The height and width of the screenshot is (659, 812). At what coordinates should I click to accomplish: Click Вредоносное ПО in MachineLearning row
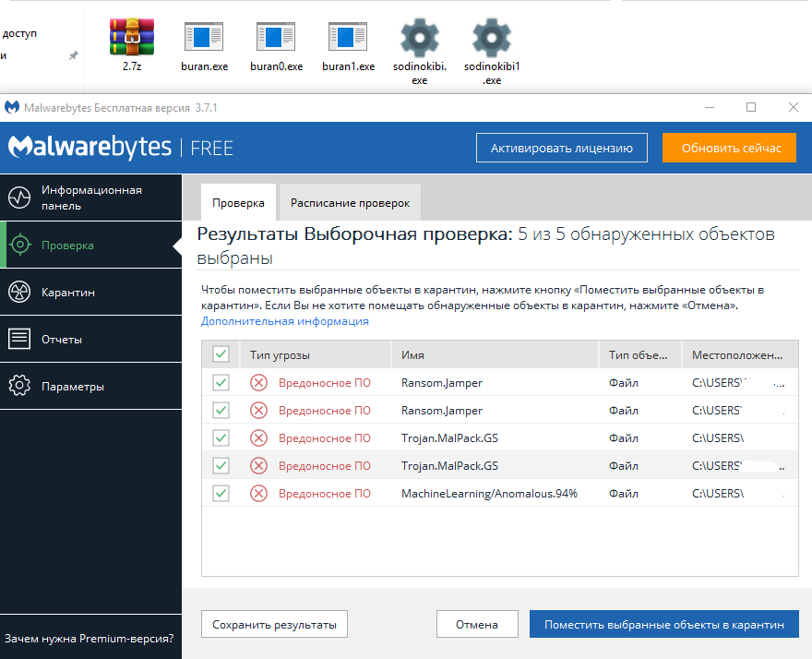[325, 493]
